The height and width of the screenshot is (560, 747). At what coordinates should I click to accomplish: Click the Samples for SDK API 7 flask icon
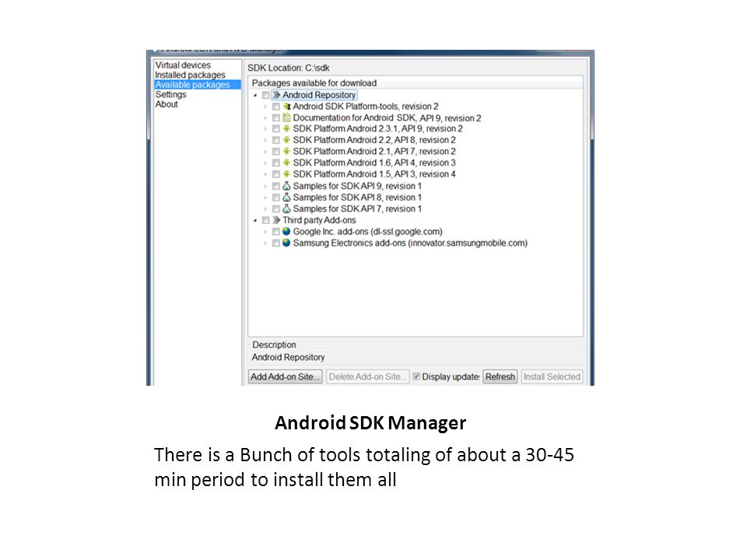[x=286, y=208]
